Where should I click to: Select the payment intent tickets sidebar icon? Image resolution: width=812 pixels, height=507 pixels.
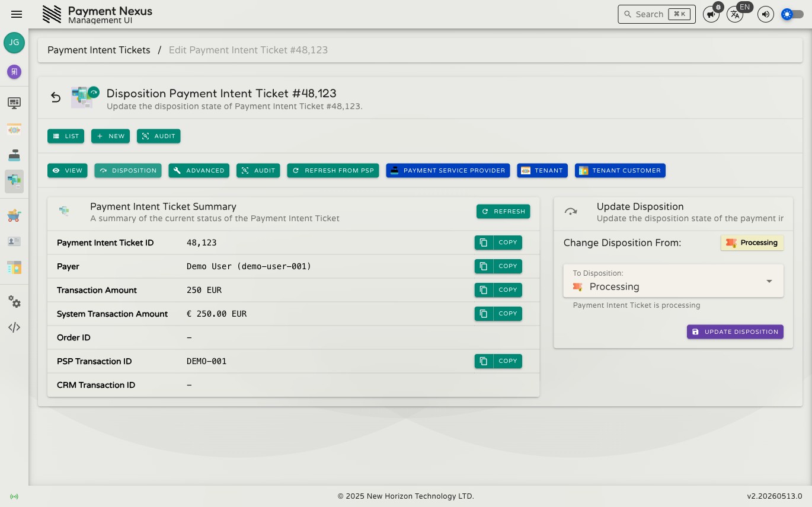14,181
